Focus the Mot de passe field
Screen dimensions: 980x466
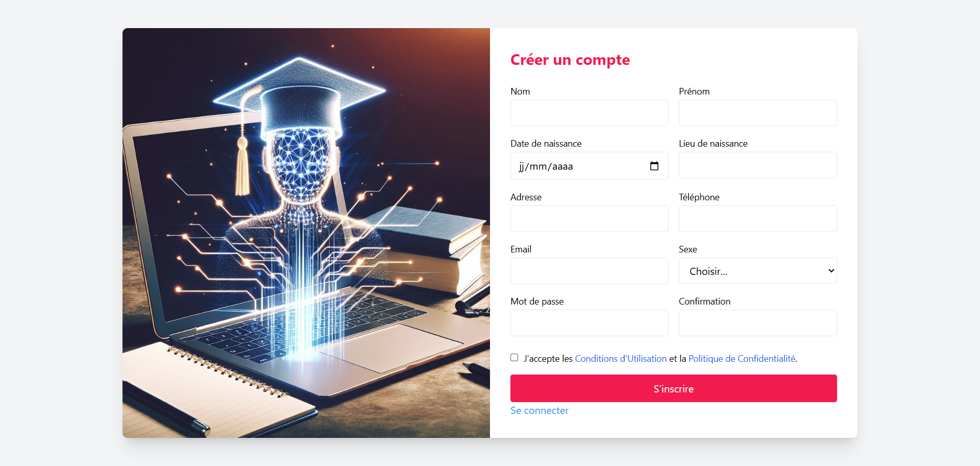(590, 323)
